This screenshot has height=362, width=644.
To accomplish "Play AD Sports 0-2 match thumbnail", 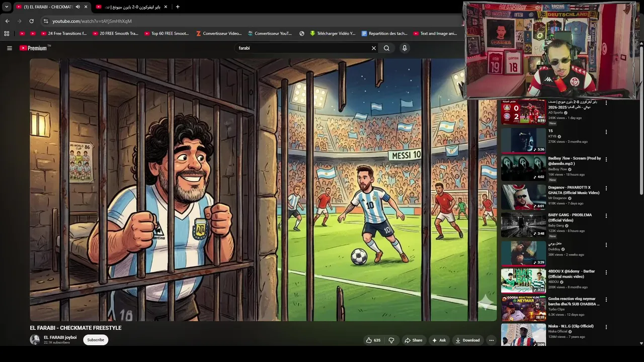I will [523, 112].
